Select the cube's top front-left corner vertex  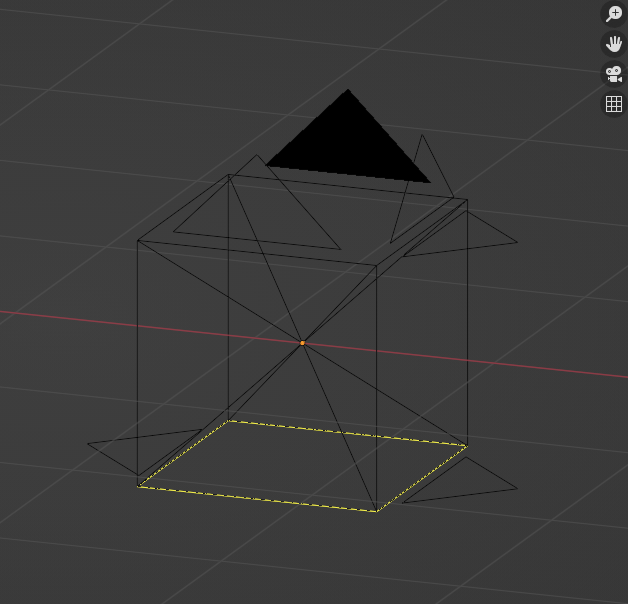[x=138, y=240]
